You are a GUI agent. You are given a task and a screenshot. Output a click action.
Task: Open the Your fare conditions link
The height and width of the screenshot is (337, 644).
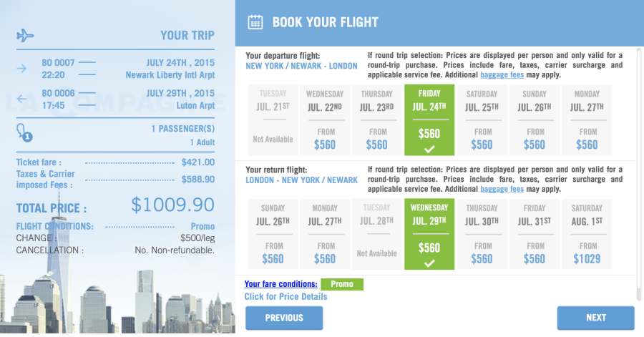pyautogui.click(x=280, y=284)
